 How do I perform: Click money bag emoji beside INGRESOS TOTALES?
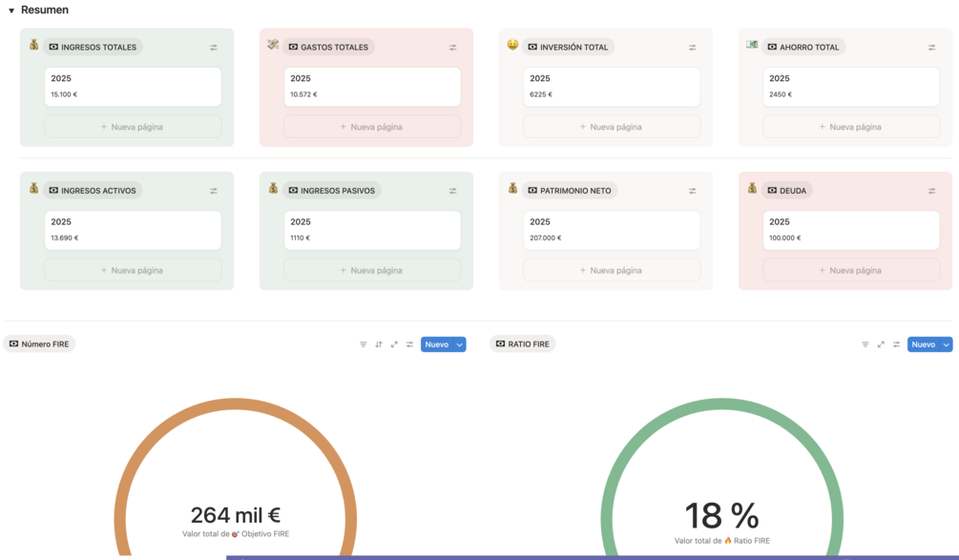tap(33, 45)
